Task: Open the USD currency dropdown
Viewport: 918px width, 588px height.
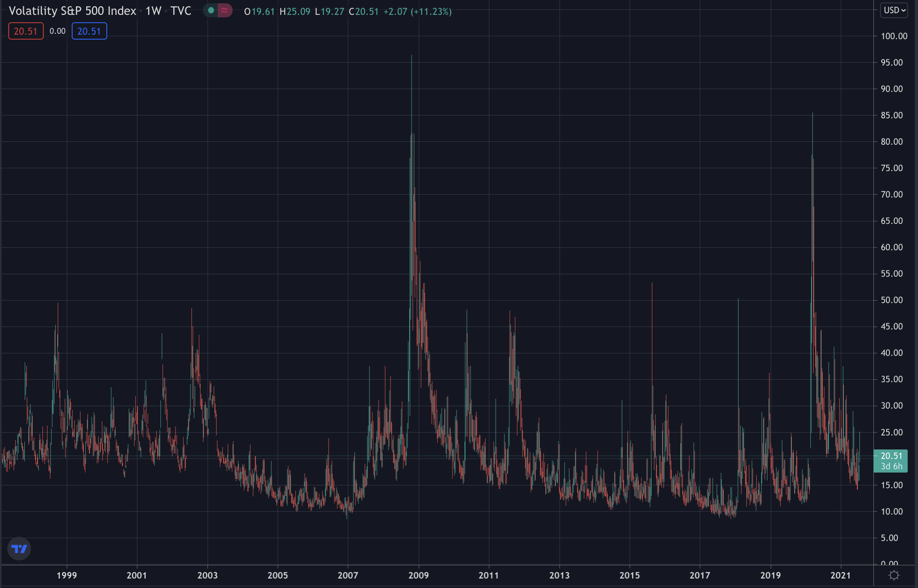Action: coord(894,10)
